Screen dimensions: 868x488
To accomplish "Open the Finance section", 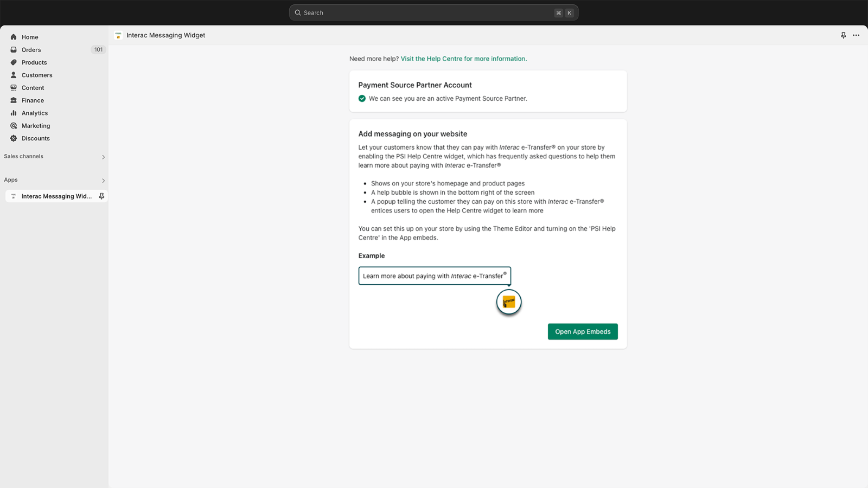I will (33, 100).
